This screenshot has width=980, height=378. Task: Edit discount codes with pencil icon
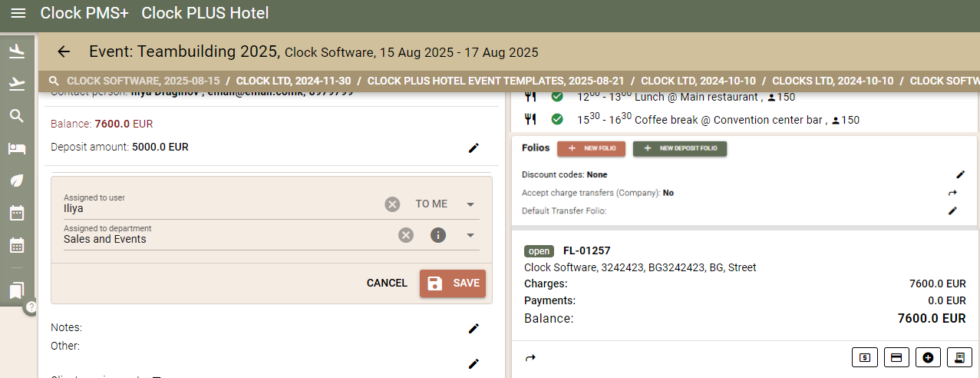point(961,174)
